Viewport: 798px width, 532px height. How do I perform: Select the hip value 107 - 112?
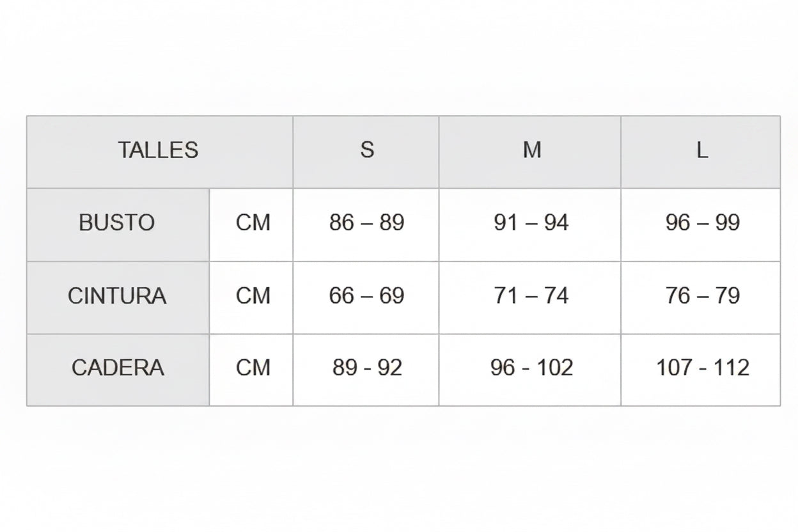[701, 370]
